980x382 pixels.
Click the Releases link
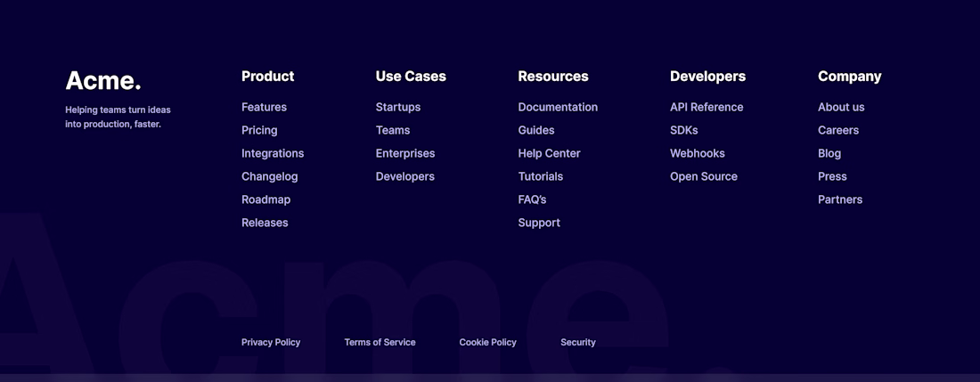(x=265, y=223)
